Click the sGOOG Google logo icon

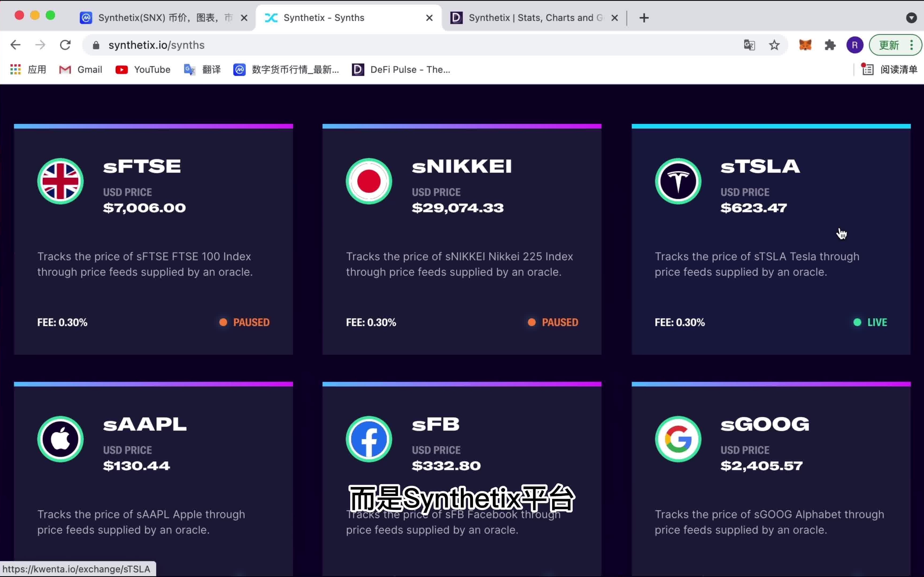[x=678, y=439]
